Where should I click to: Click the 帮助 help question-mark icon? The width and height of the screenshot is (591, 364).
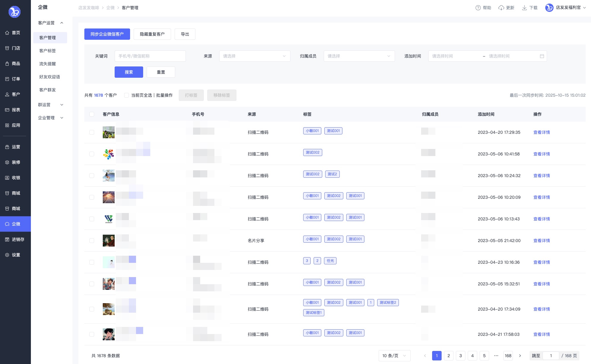478,8
